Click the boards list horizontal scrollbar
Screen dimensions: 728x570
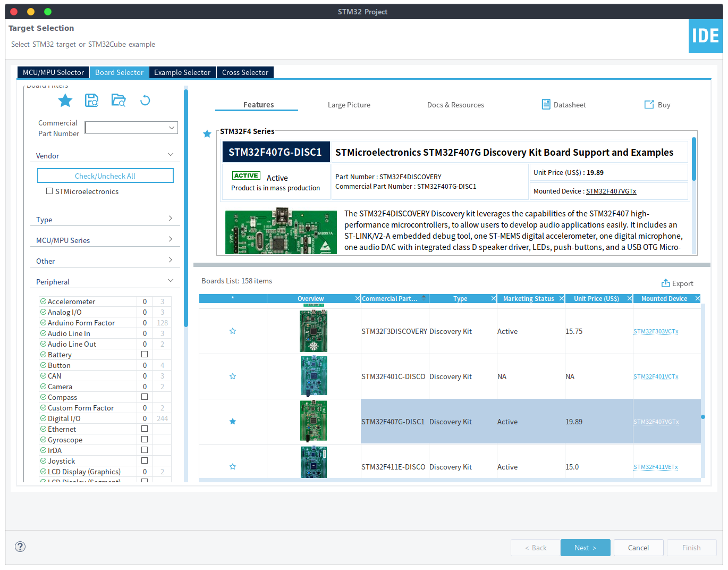coord(450,480)
